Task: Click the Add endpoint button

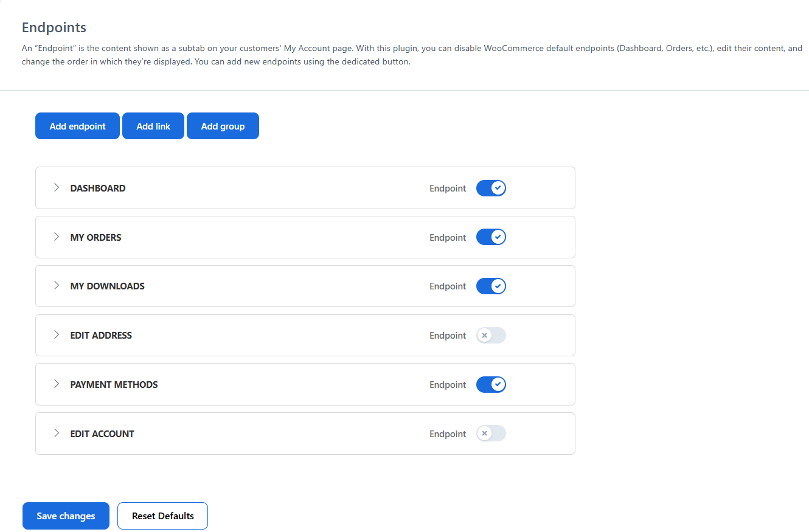Action: pyautogui.click(x=77, y=126)
